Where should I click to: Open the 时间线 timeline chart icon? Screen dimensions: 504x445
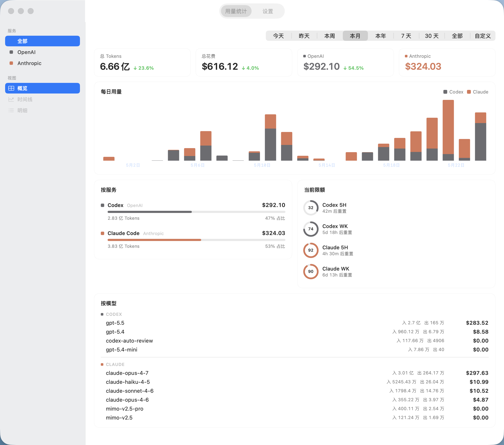coord(11,99)
